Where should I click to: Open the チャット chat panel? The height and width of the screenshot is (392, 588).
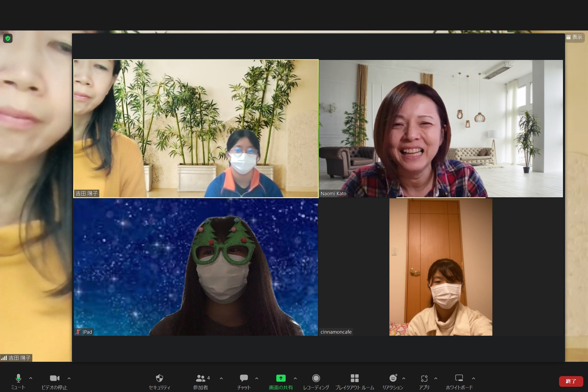pos(244,381)
